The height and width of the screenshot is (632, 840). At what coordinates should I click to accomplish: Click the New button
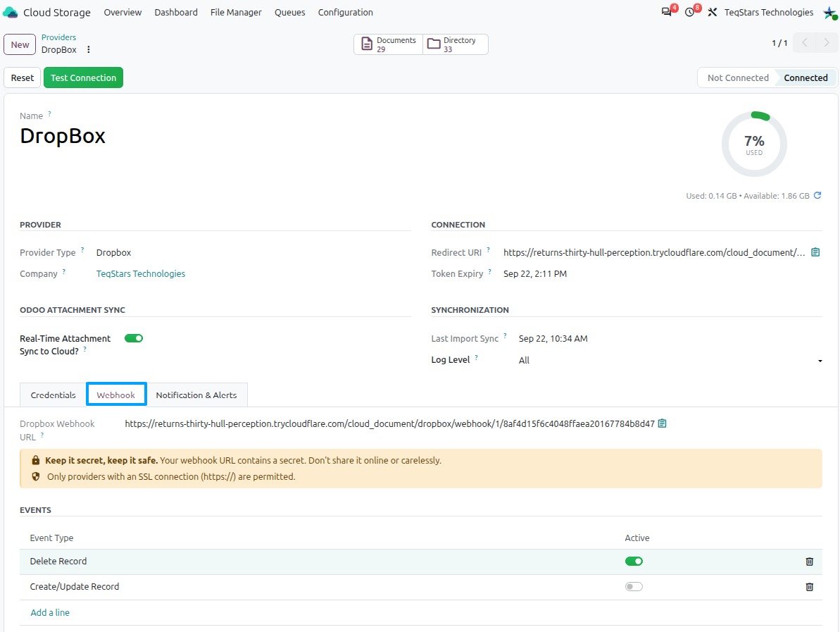(20, 44)
